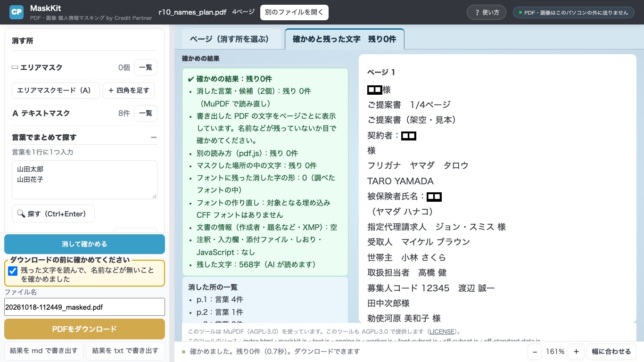
Task: Click マスクした場所の中の文字 result line
Action: coord(256,165)
